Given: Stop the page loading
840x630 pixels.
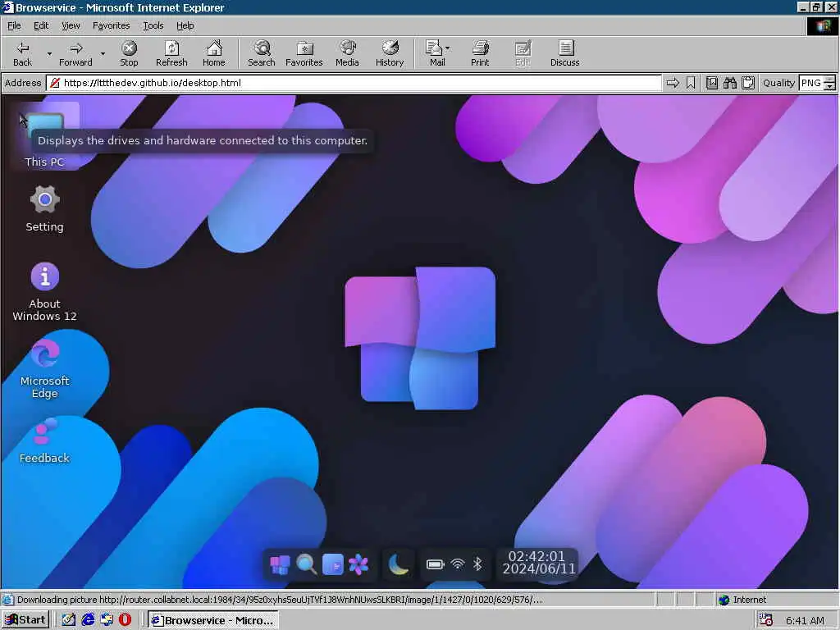Looking at the screenshot, I should coord(129,53).
